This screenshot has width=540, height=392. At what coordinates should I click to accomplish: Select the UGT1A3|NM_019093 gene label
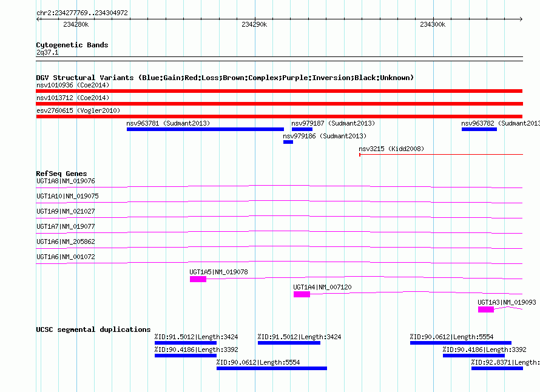click(507, 302)
